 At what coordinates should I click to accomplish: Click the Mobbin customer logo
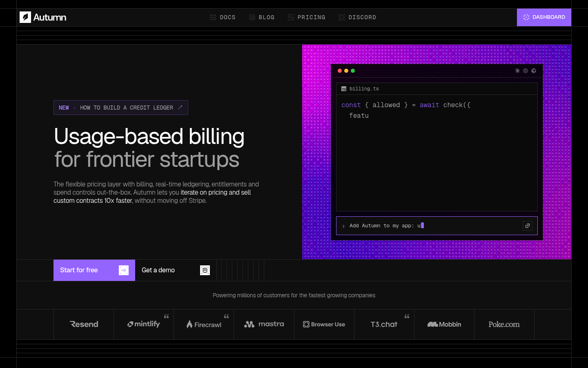pos(444,324)
